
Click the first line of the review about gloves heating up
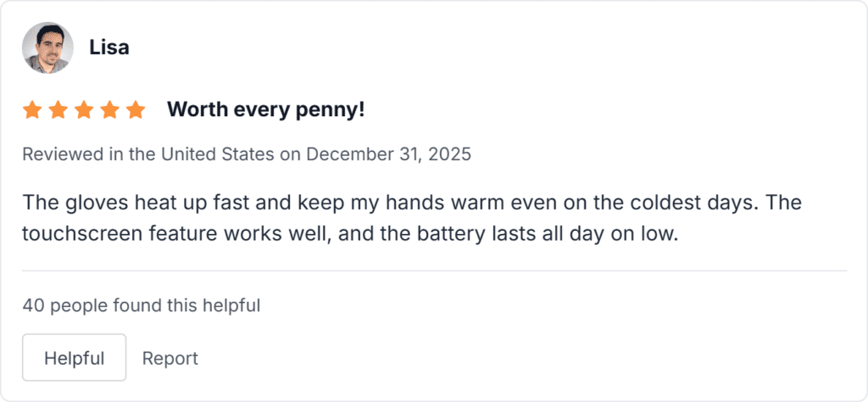coord(412,204)
